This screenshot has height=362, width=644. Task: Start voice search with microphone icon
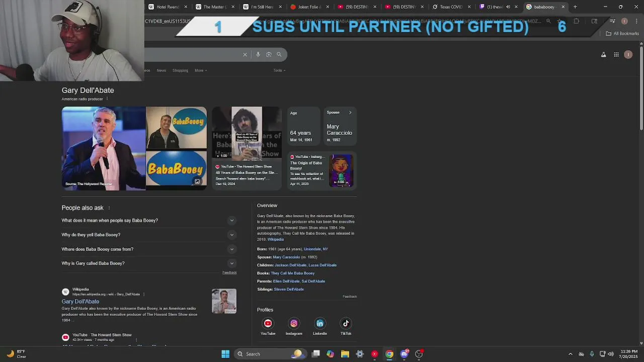258,54
